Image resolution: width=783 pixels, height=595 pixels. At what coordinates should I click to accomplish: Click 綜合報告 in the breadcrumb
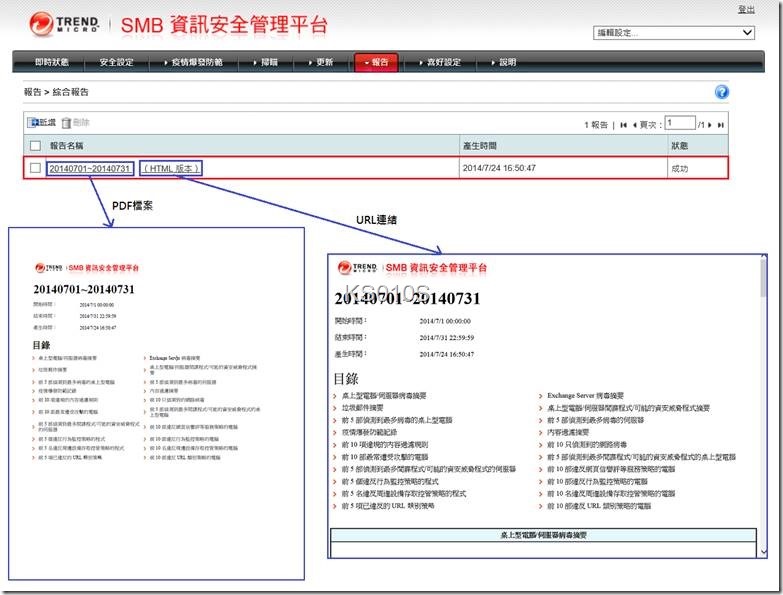click(70, 92)
